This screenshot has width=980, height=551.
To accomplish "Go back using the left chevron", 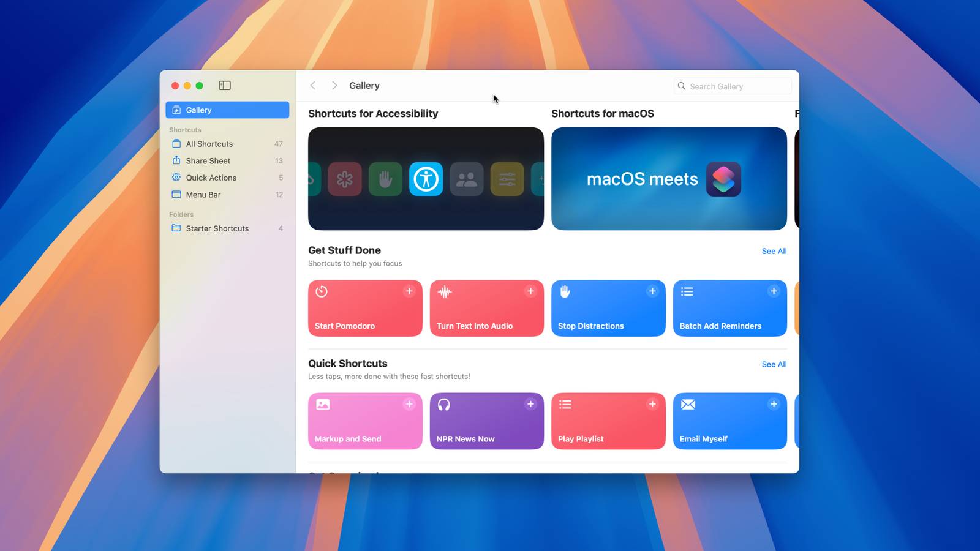I will [313, 86].
